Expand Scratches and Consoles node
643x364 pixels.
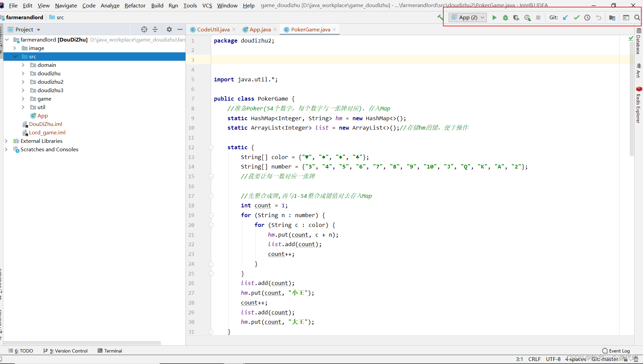pos(6,149)
